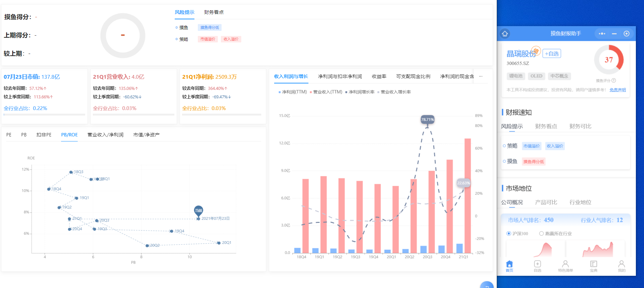Click the 锂电池 concept tag

(516, 76)
